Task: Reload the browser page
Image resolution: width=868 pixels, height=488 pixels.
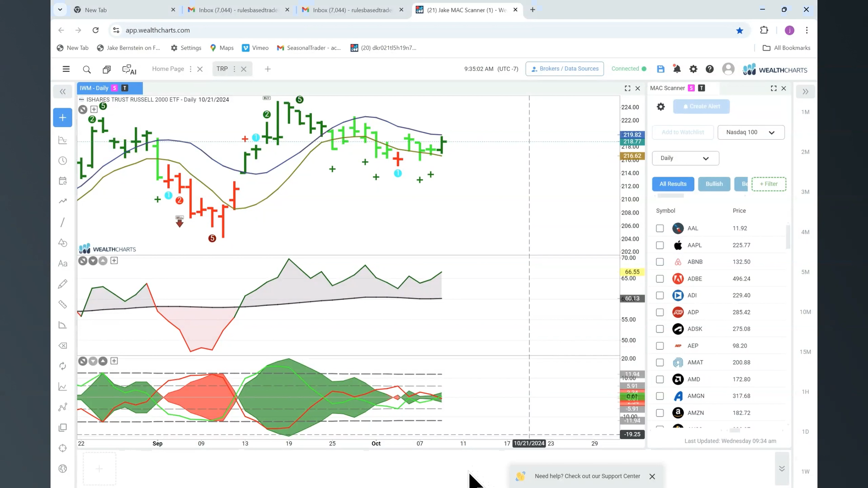Action: click(95, 30)
